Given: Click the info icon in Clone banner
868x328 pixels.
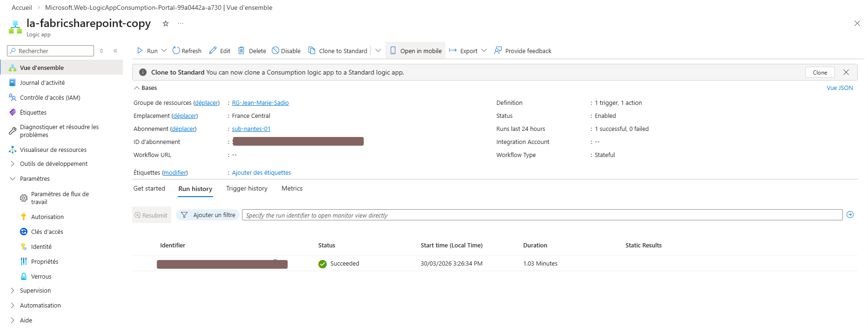Looking at the screenshot, I should [x=143, y=72].
